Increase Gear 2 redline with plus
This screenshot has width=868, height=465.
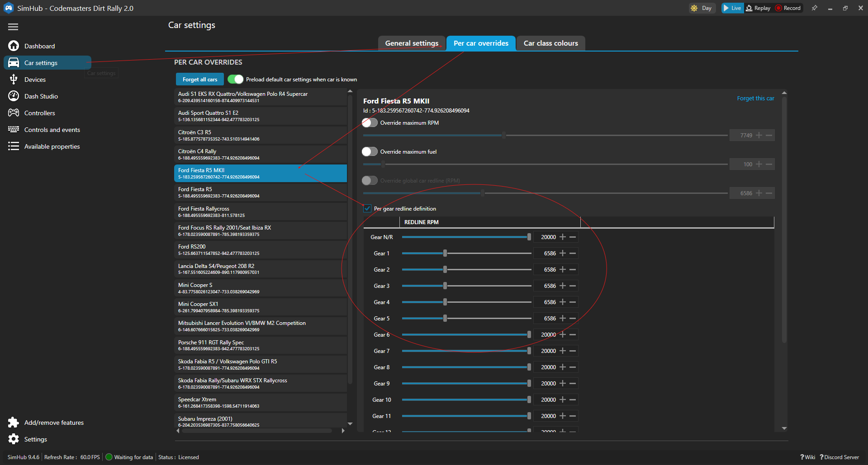click(x=563, y=269)
